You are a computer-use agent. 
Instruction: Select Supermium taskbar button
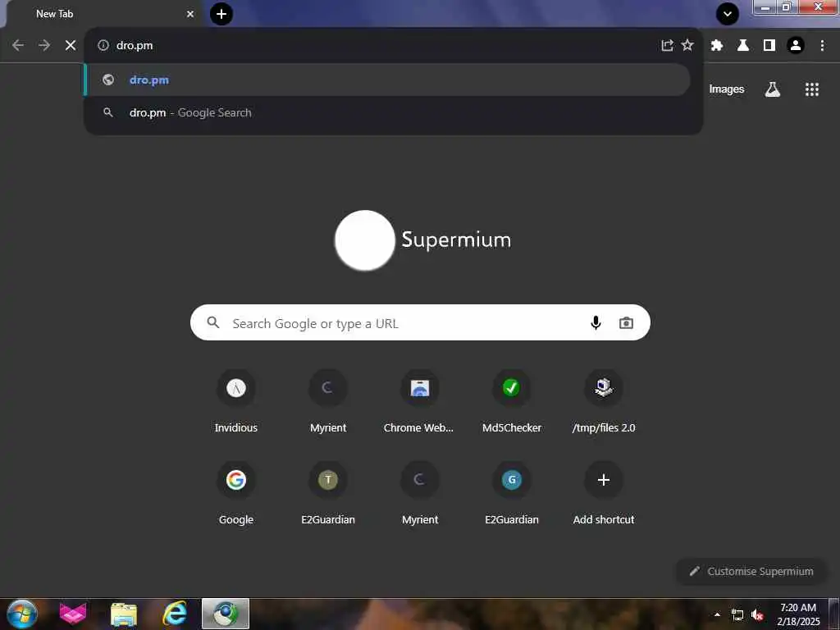[x=226, y=614]
